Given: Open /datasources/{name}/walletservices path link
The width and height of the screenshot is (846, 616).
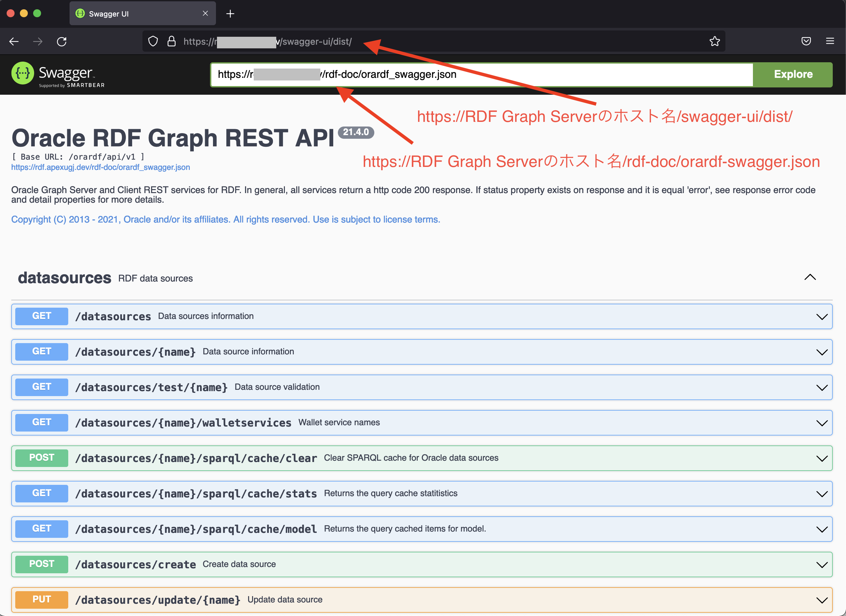Looking at the screenshot, I should coord(183,423).
